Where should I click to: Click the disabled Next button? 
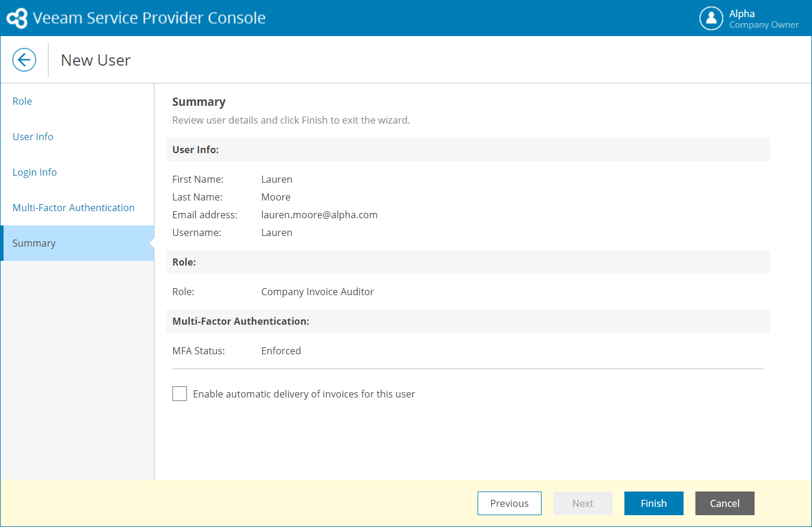[583, 503]
